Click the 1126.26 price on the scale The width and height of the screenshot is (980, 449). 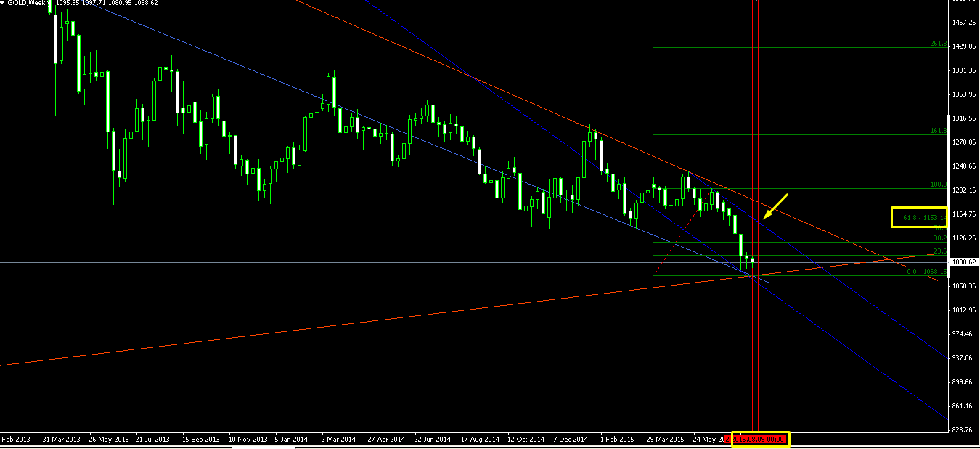963,238
